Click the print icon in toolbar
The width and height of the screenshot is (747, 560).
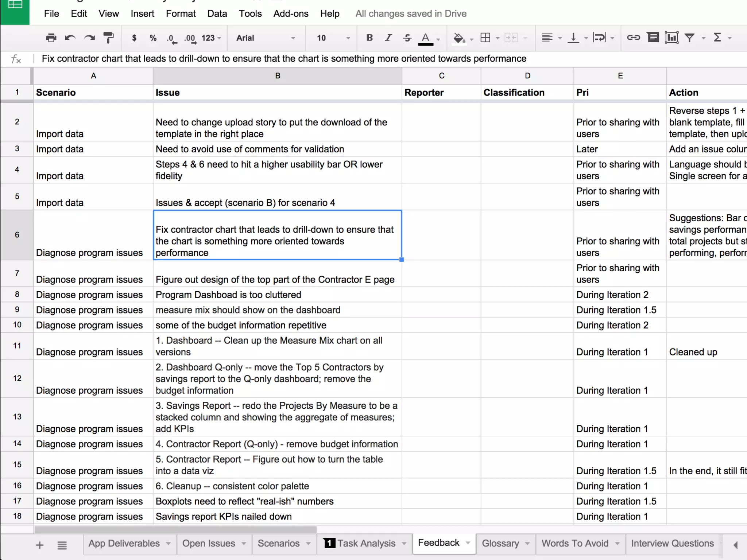pos(51,38)
